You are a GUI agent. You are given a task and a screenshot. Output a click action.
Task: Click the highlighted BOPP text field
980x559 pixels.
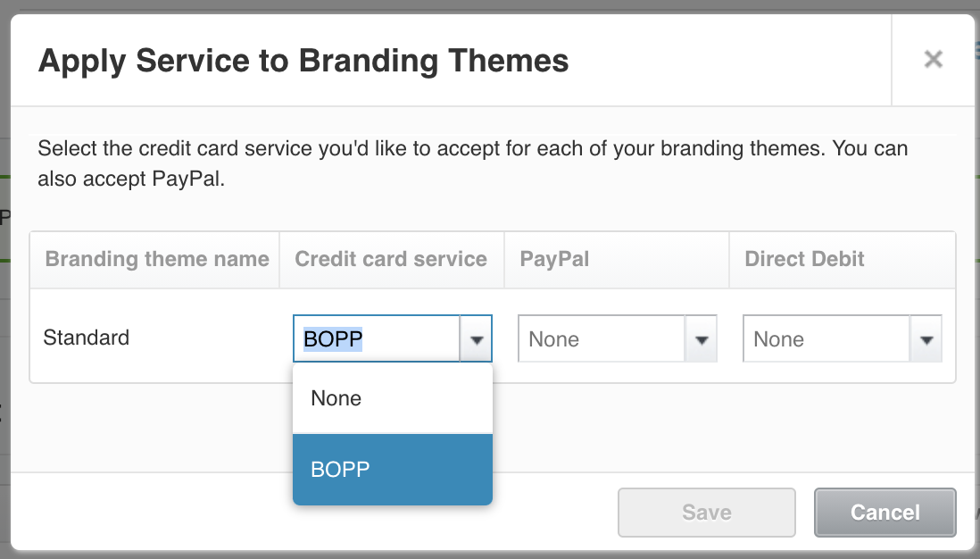tap(377, 339)
